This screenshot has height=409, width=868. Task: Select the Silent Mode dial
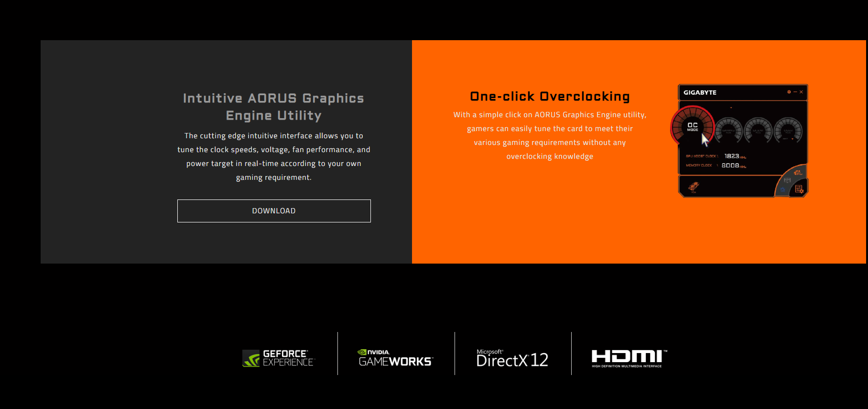point(758,131)
